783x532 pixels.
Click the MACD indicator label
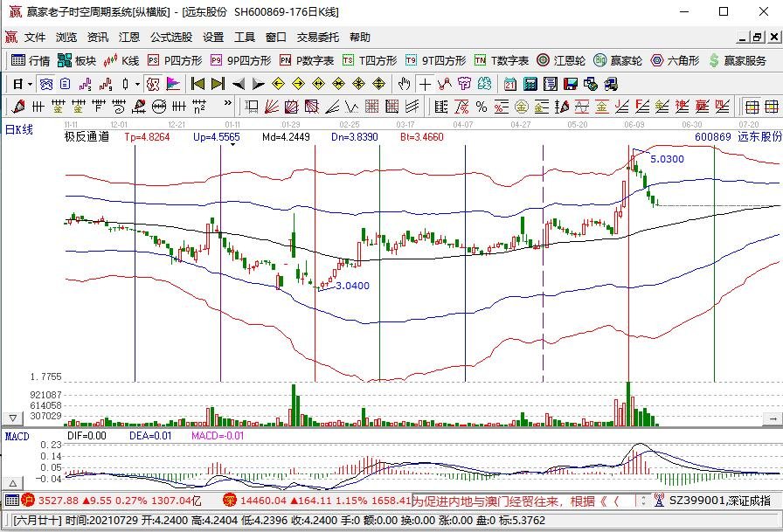pyautogui.click(x=17, y=437)
